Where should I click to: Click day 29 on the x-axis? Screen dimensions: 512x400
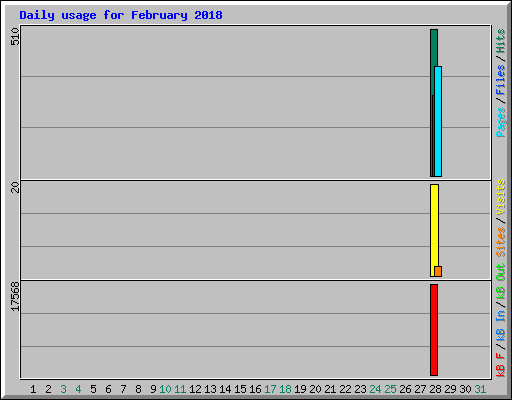tap(450, 389)
